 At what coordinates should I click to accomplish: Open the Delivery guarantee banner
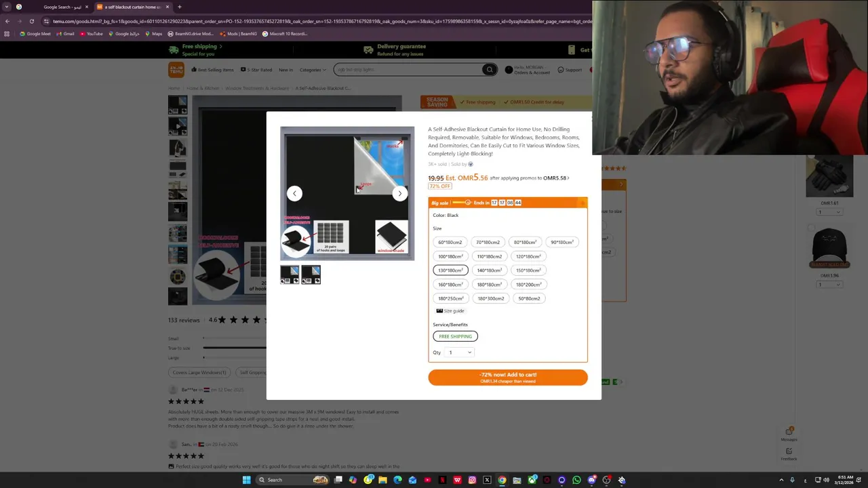tap(395, 49)
